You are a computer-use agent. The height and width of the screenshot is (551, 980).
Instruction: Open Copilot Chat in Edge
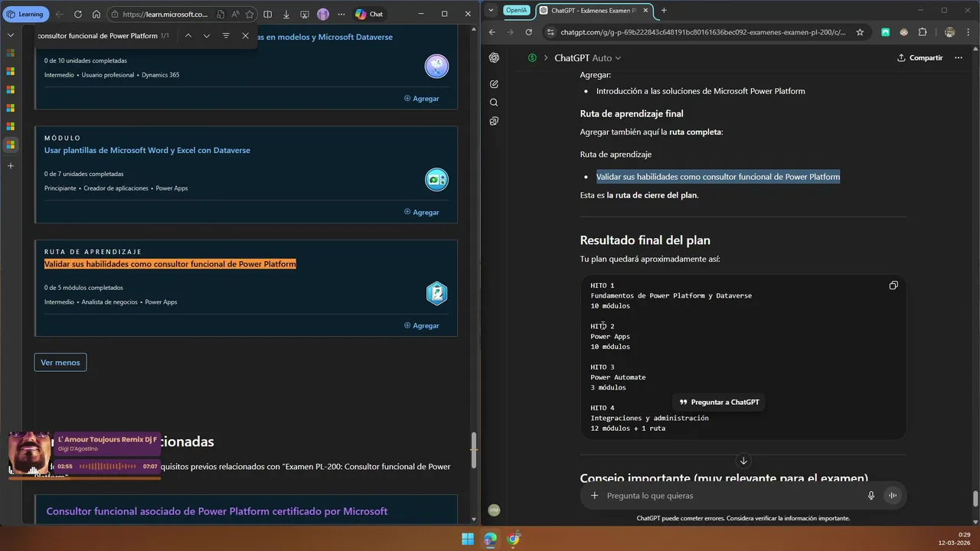pos(369,14)
